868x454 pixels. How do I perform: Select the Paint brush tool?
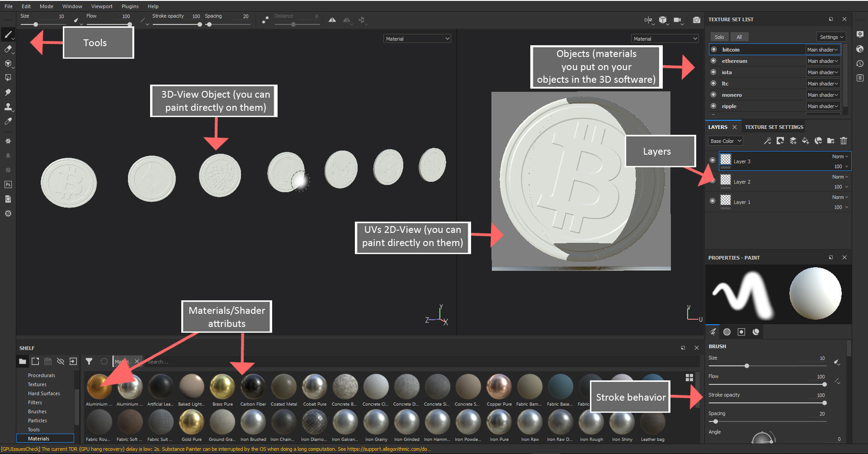(8, 34)
